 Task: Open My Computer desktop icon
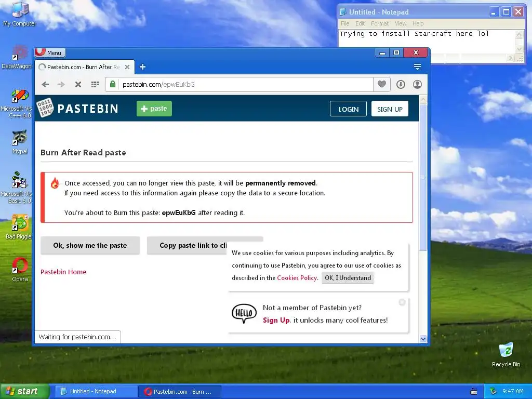(20, 14)
